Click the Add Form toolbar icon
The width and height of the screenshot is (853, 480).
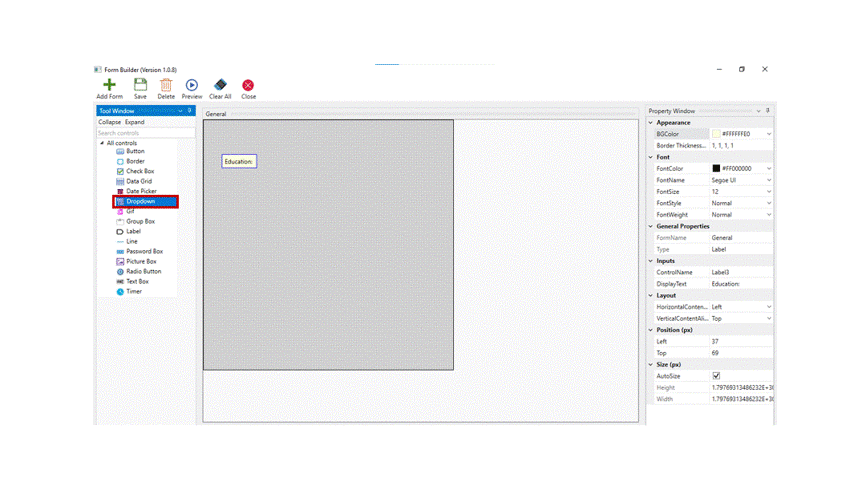[109, 86]
